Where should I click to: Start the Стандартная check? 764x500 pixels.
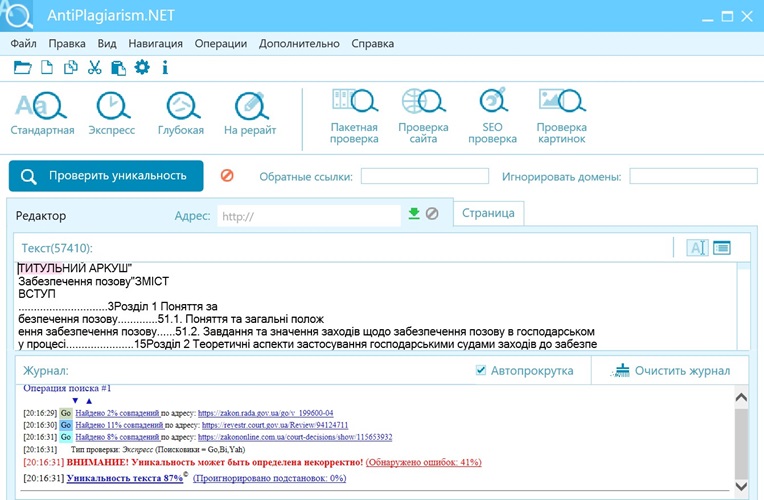tap(42, 113)
